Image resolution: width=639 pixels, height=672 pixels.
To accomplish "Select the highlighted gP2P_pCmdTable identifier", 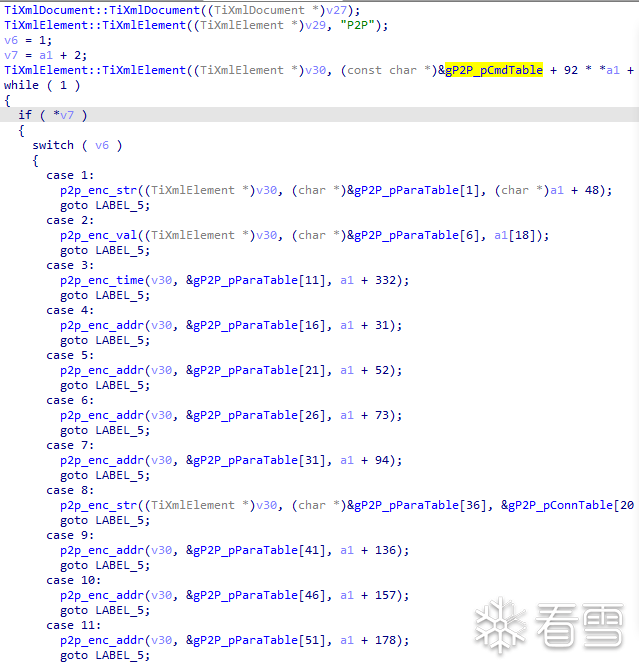I will pos(494,70).
